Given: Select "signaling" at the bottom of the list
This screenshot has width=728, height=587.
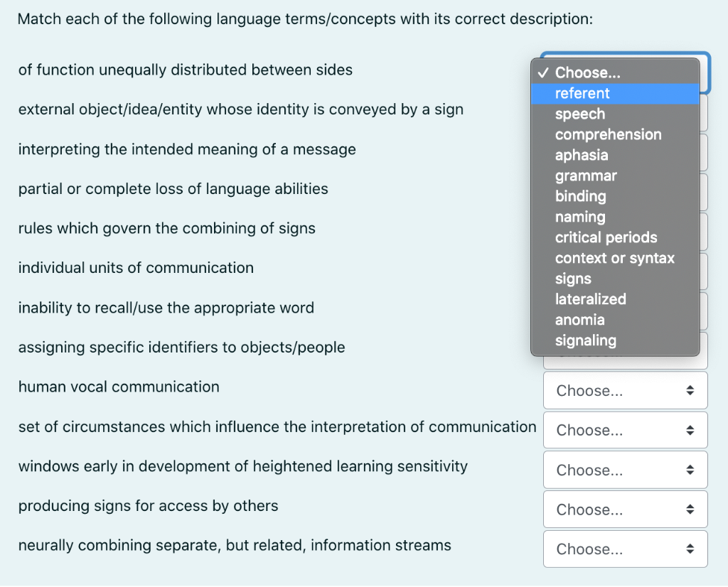Looking at the screenshot, I should 586,340.
